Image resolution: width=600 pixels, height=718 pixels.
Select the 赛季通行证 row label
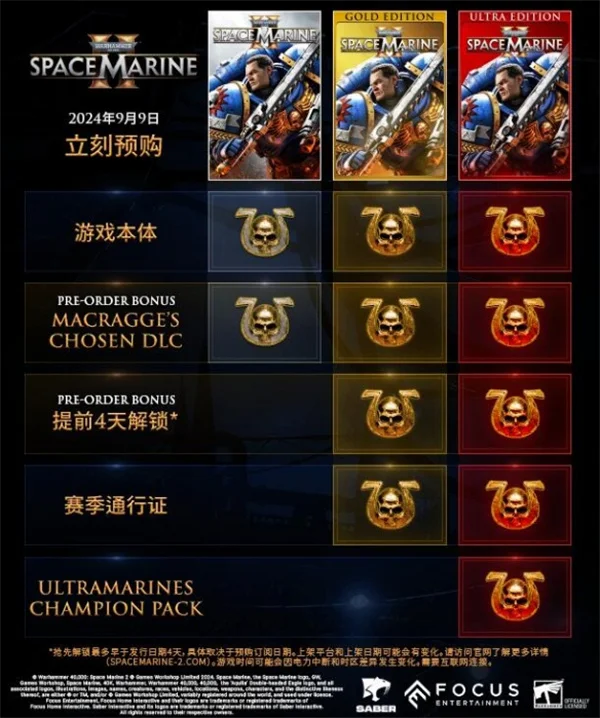click(116, 506)
